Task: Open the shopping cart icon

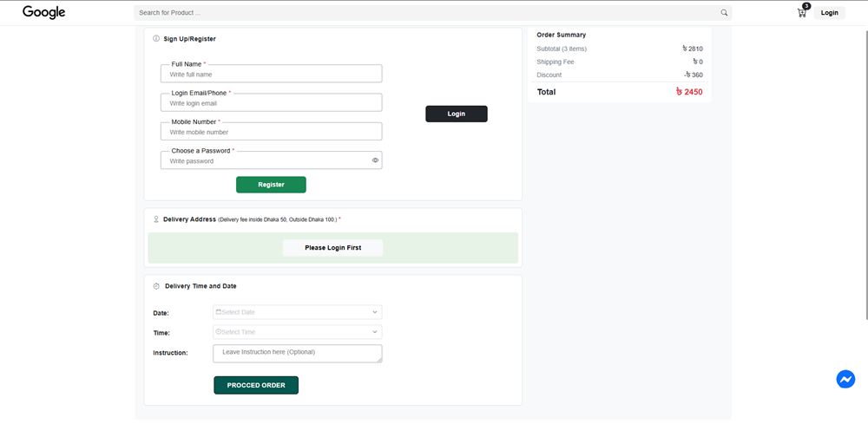Action: [801, 13]
